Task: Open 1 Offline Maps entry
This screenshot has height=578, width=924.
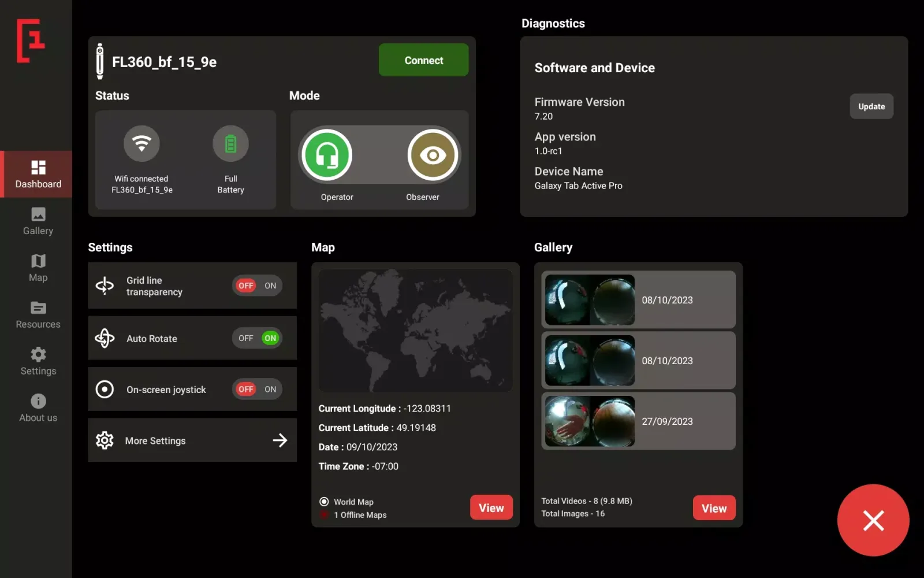Action: pos(359,515)
